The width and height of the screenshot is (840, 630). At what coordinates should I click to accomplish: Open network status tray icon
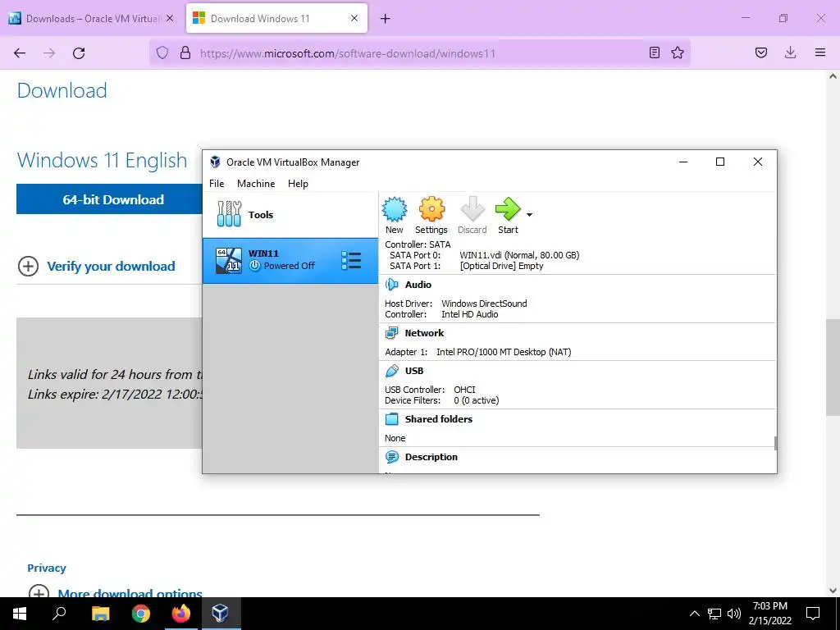tap(714, 614)
